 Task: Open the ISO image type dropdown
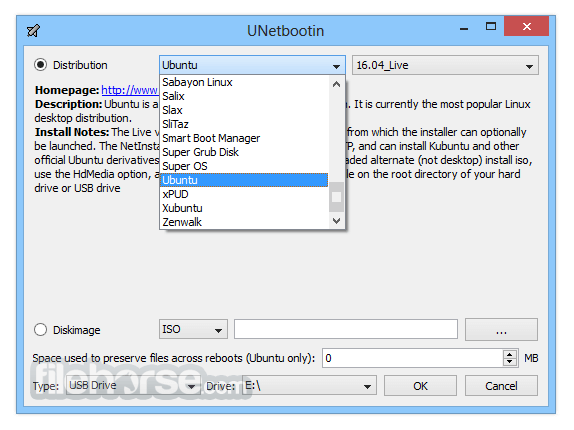[193, 329]
